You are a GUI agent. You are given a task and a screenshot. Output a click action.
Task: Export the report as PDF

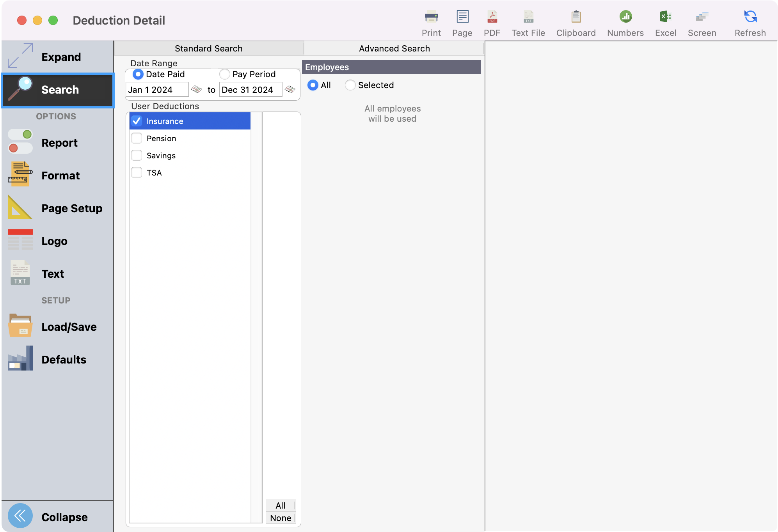pyautogui.click(x=492, y=21)
